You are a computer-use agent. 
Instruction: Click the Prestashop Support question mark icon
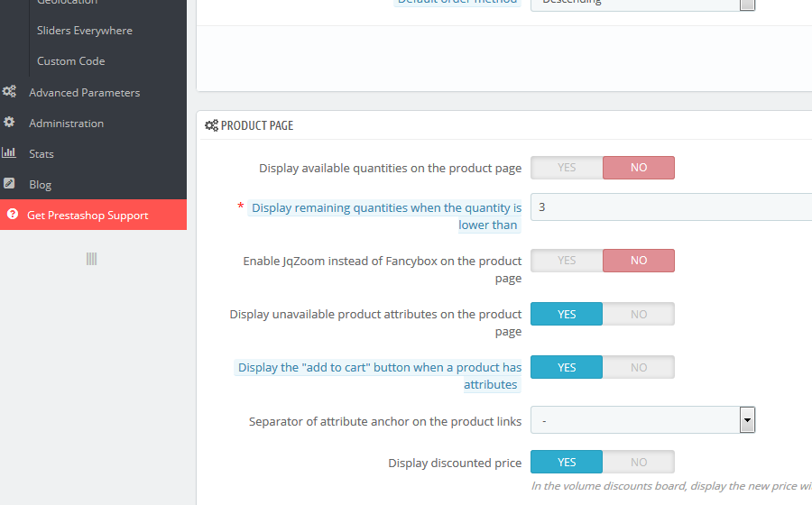(x=13, y=215)
